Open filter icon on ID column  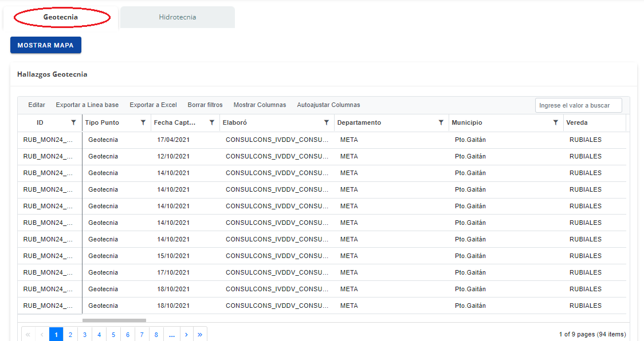coord(73,122)
